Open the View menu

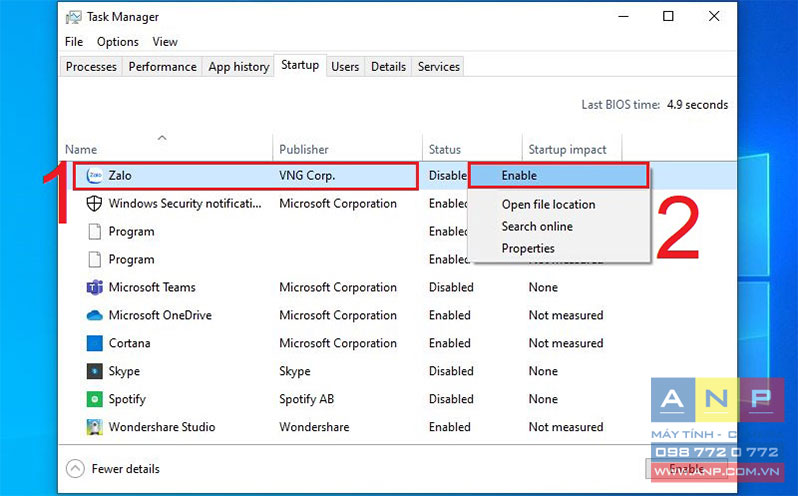(x=165, y=42)
